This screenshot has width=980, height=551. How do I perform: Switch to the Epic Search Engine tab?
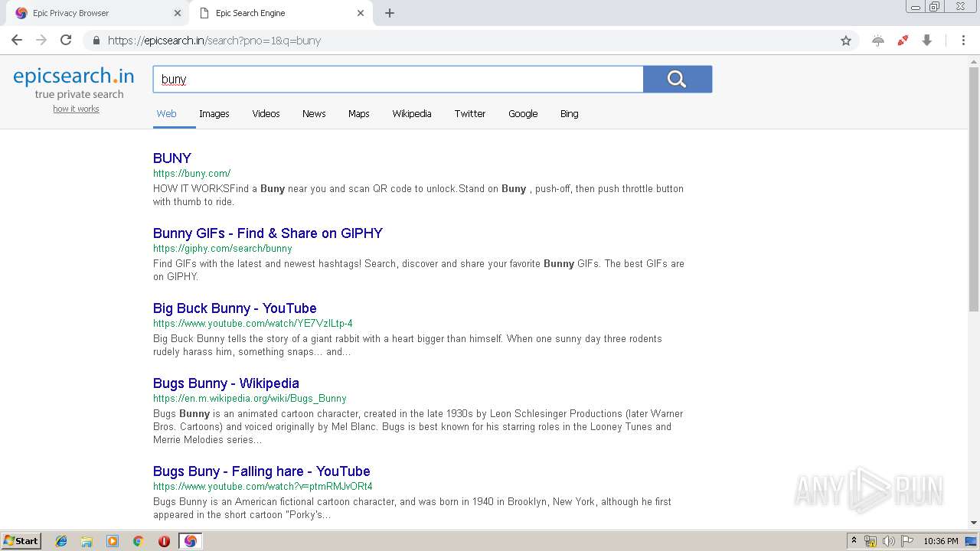click(x=281, y=13)
